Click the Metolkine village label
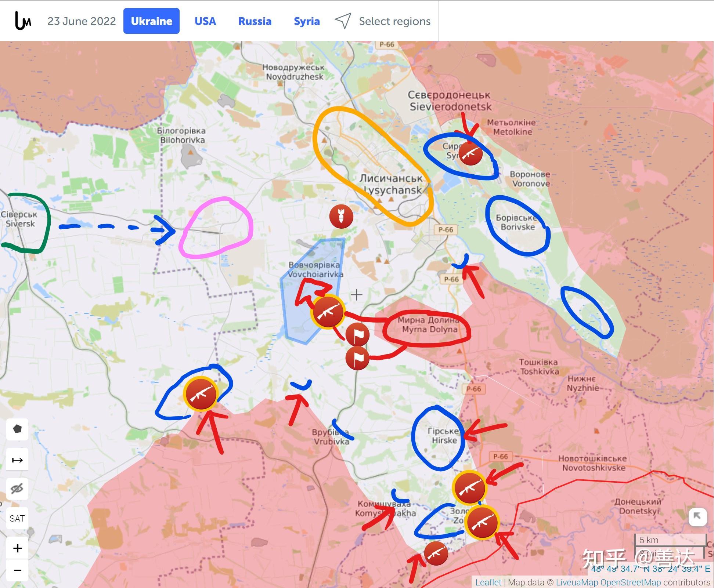The width and height of the screenshot is (714, 588). coord(512,127)
